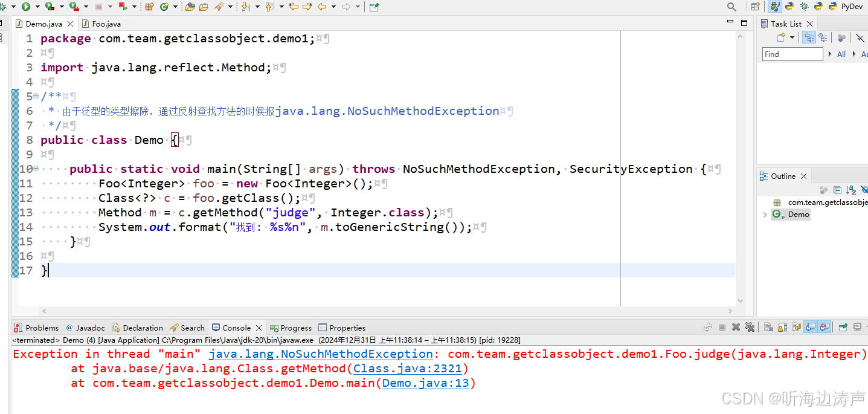The height and width of the screenshot is (414, 868).
Task: Expand the All filter in Task List
Action: coord(830,54)
